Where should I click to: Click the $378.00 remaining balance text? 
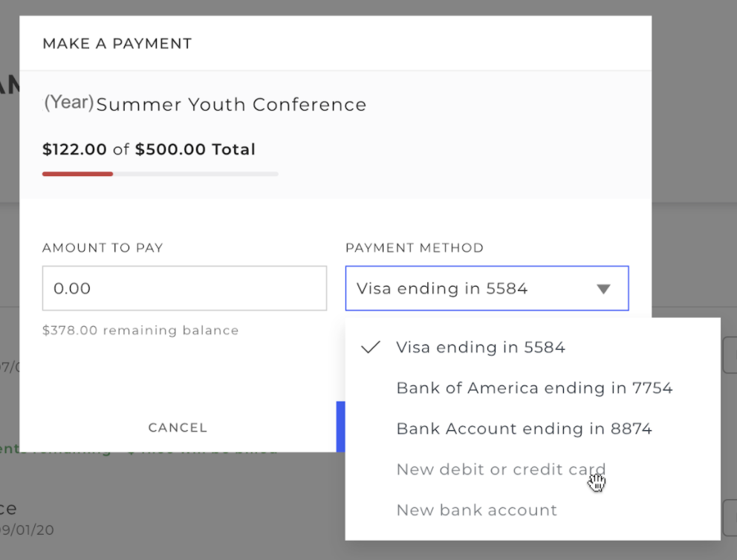pos(140,330)
